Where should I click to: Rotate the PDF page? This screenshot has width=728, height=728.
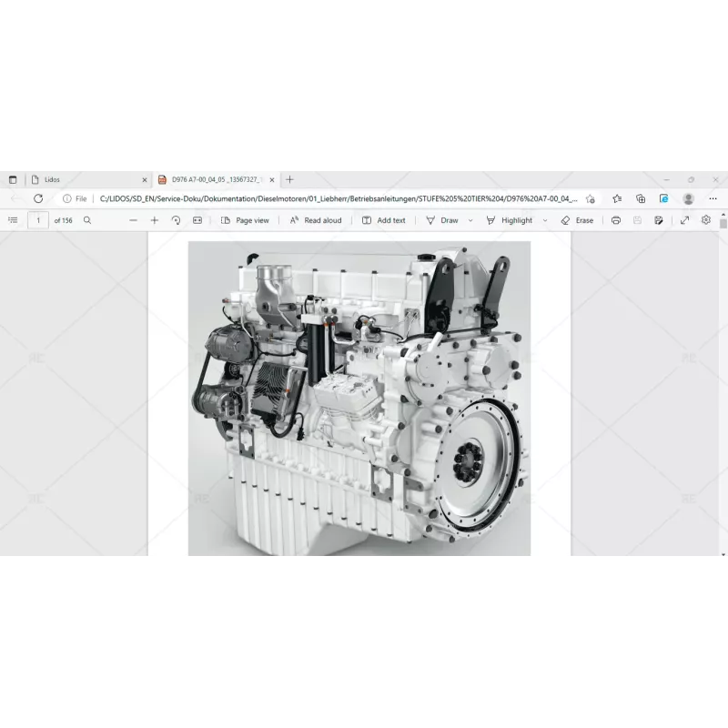(174, 219)
